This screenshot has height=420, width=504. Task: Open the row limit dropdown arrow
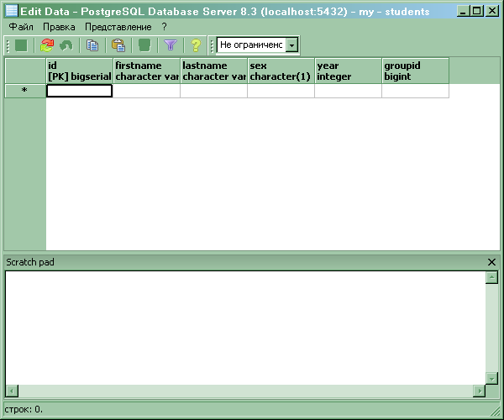[x=291, y=45]
